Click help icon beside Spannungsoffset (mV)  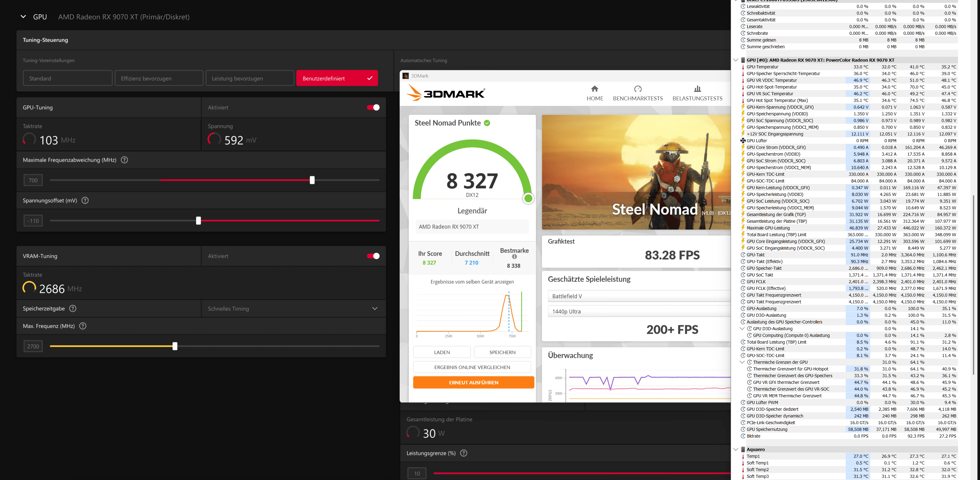(85, 200)
